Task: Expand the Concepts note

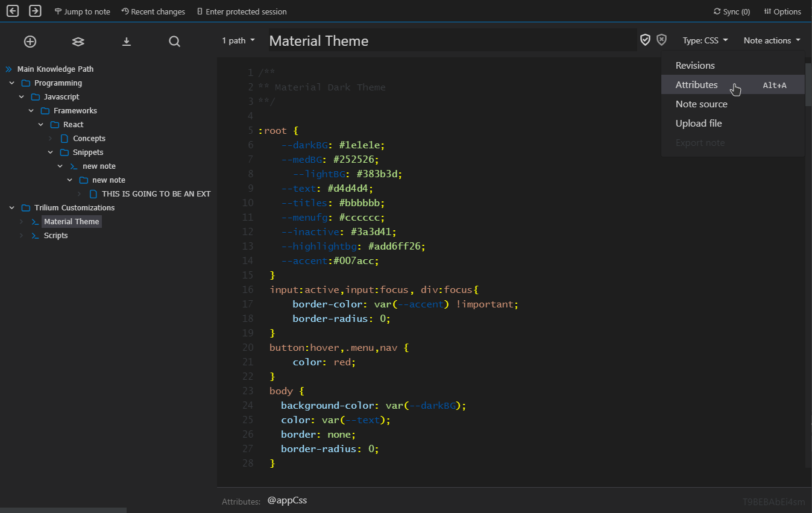Action: point(51,139)
